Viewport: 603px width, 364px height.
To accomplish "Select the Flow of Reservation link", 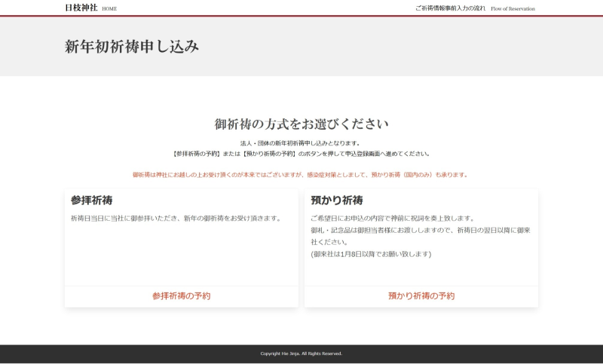I will click(x=513, y=9).
